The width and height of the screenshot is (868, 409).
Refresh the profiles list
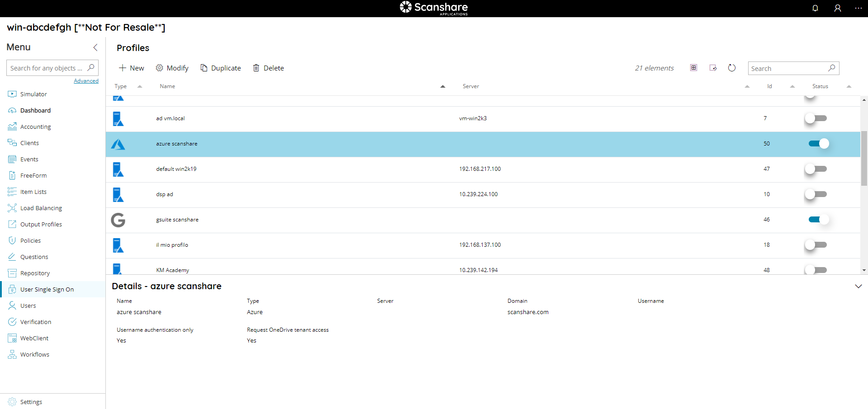732,68
